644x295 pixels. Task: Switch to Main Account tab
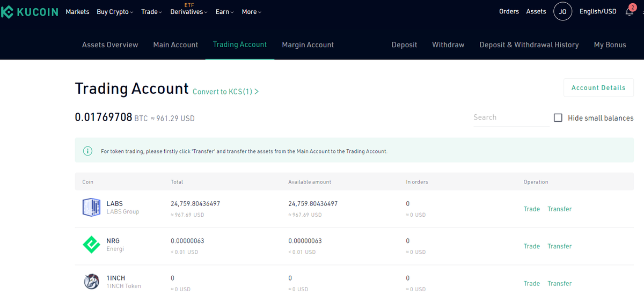coord(175,45)
